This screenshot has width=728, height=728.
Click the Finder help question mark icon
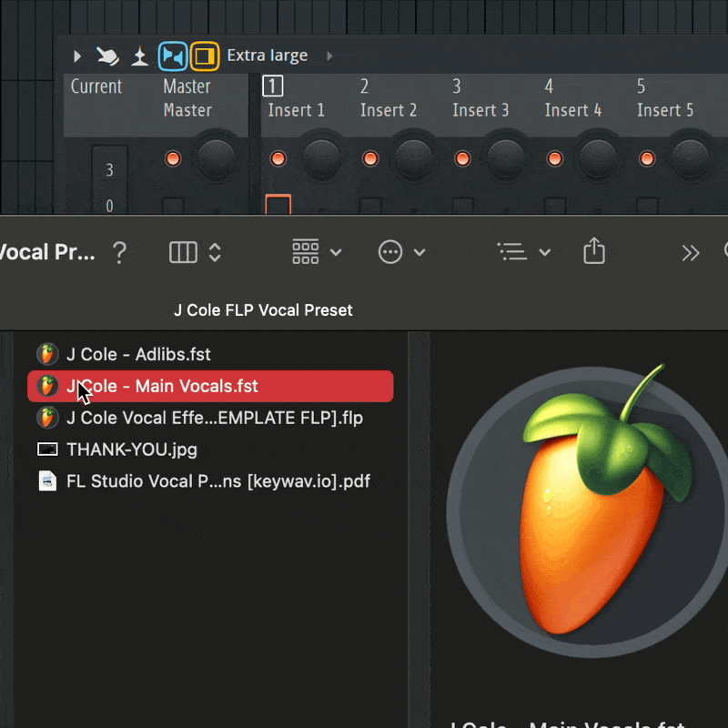[119, 252]
